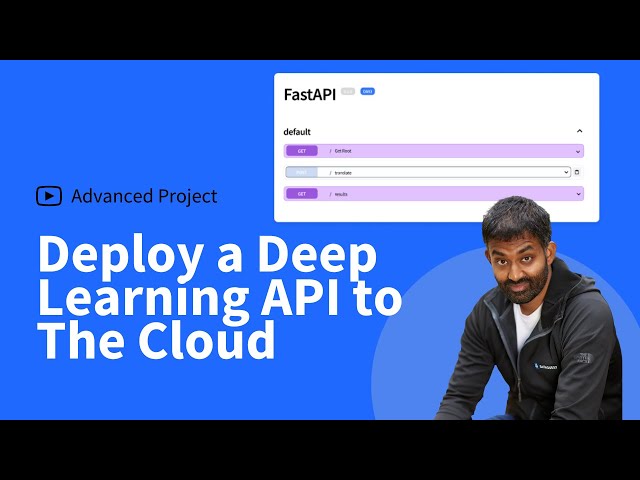Click the Get Root endpoint text
Image resolution: width=640 pixels, height=480 pixels.
(x=343, y=151)
